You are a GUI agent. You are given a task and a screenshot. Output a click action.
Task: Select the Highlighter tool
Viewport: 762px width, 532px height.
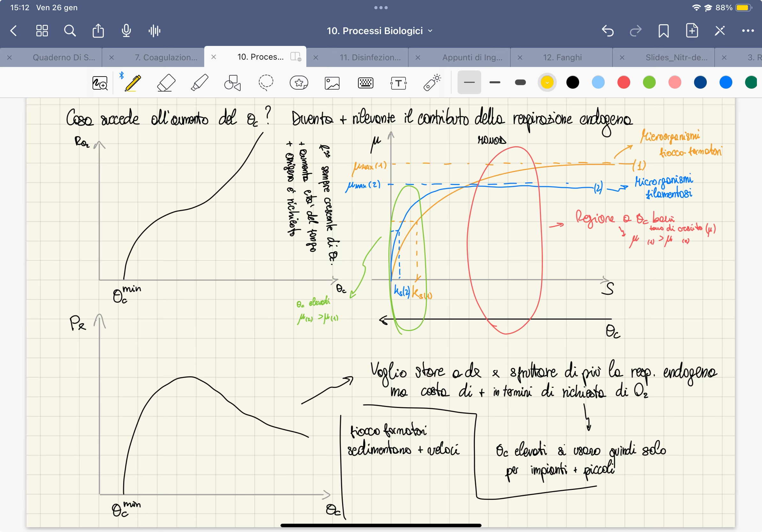(x=199, y=83)
